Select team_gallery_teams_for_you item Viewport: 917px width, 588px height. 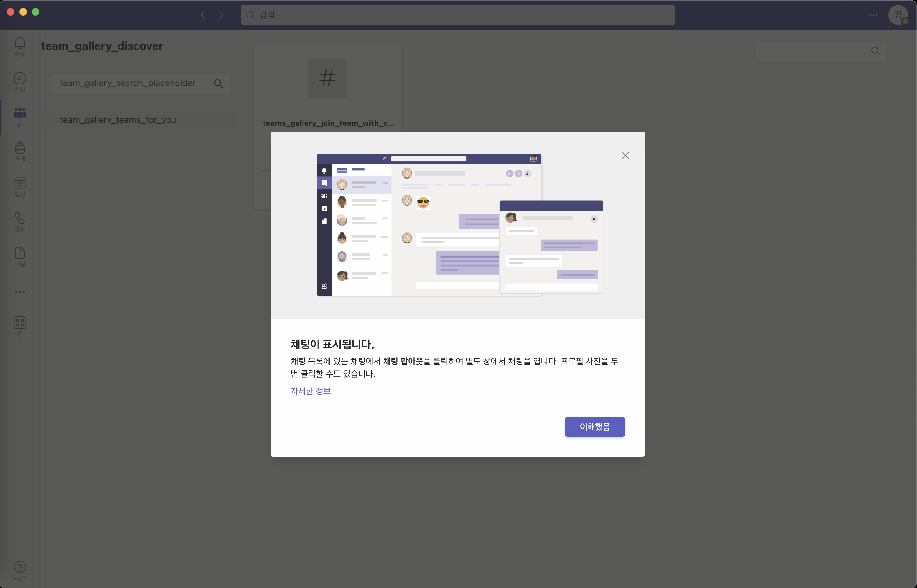118,120
